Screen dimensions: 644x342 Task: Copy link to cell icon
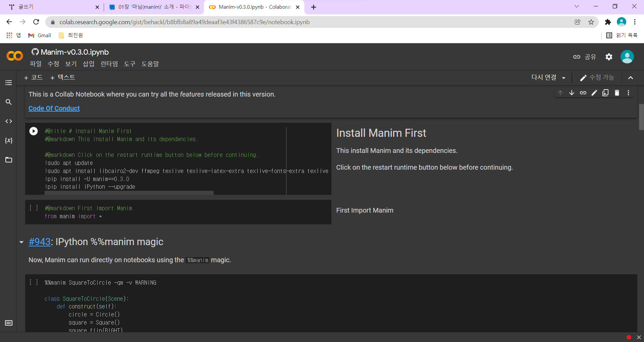[x=583, y=93]
